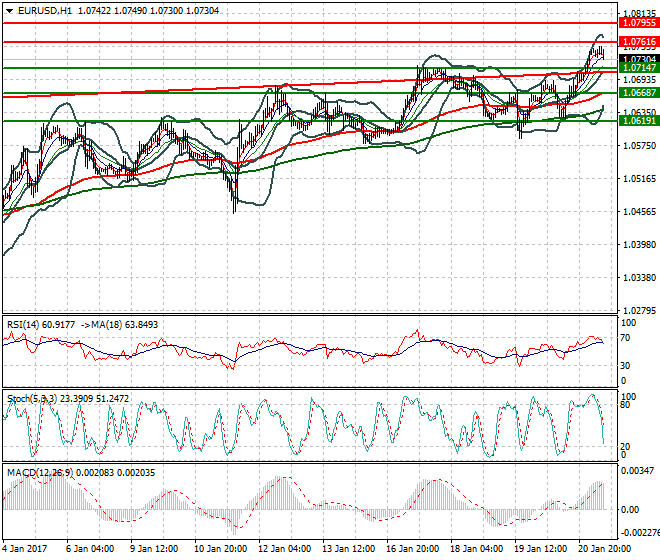
Task: Select the 9 Jan 12:00 time axis label
Action: click(154, 549)
